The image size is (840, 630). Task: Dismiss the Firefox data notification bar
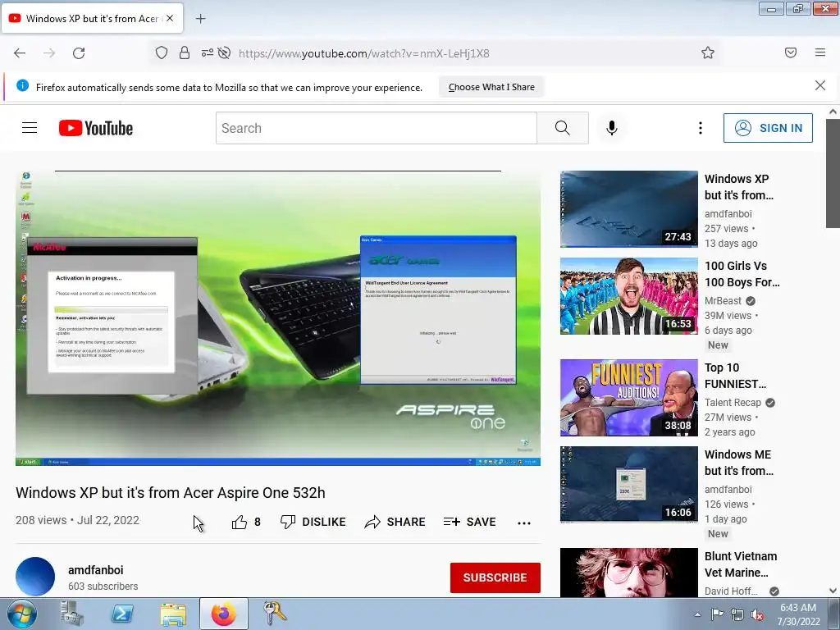pos(820,85)
